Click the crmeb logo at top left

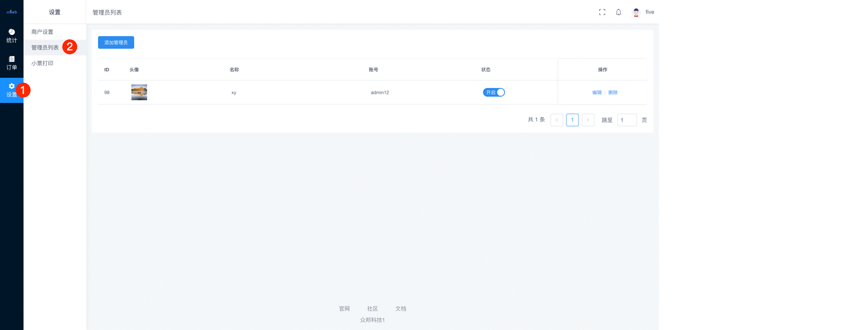pos(12,12)
